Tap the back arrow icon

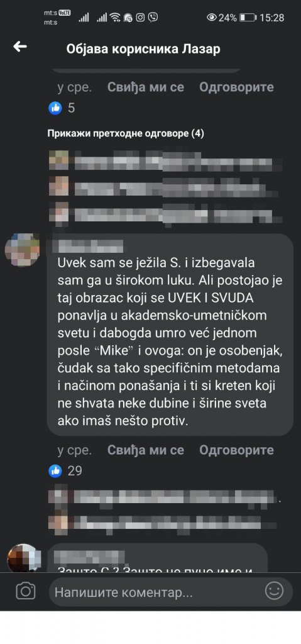click(20, 47)
